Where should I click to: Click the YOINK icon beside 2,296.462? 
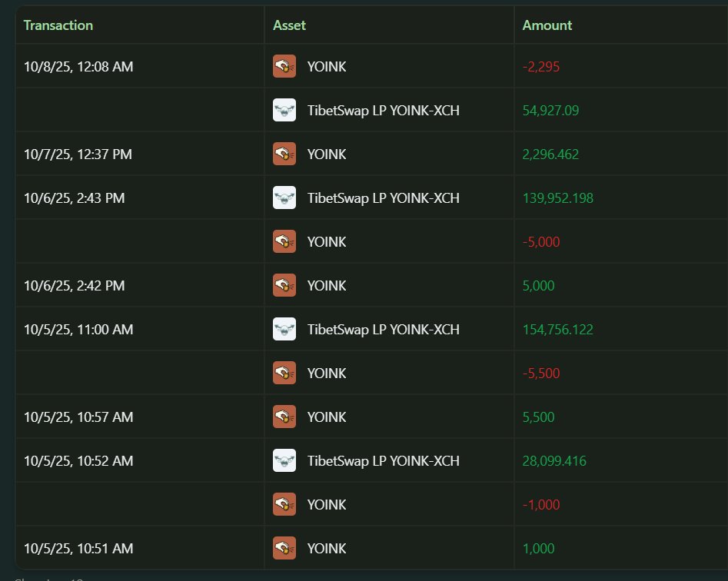[284, 154]
